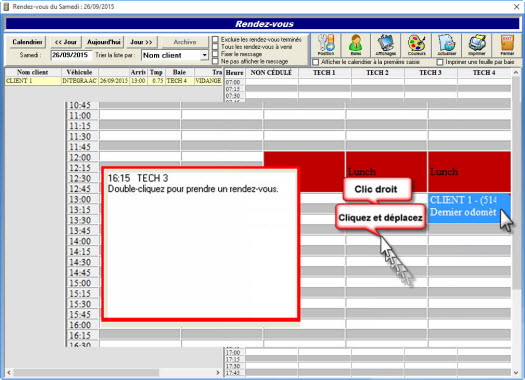Toggle Ne pas afficher le message
This screenshot has width=525, height=380.
(x=215, y=61)
